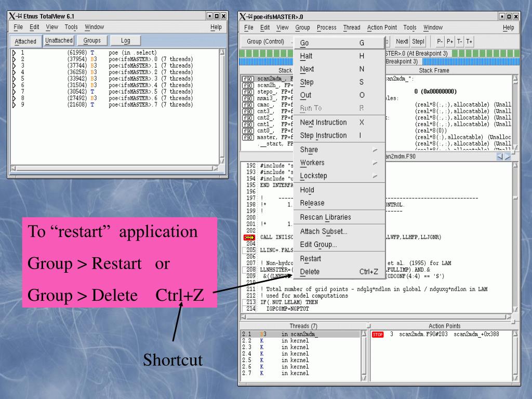Select thread 2.4 in kernel

pyautogui.click(x=300, y=353)
